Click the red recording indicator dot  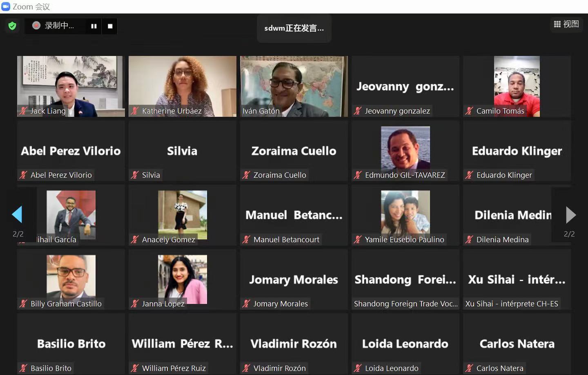(x=36, y=25)
